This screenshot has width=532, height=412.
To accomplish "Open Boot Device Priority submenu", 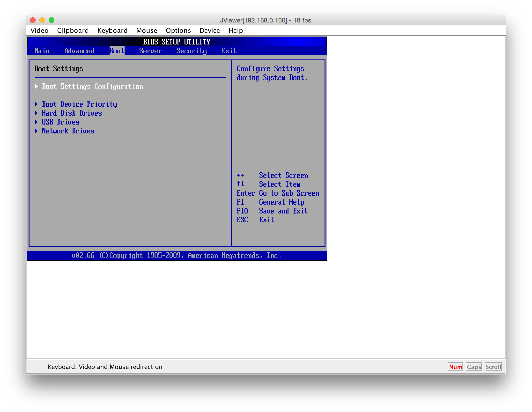I will point(79,104).
